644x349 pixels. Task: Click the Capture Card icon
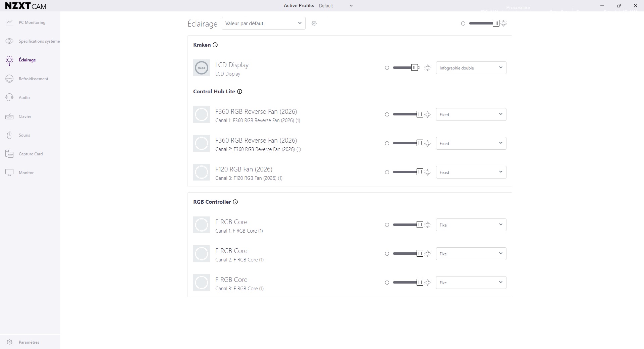point(9,154)
